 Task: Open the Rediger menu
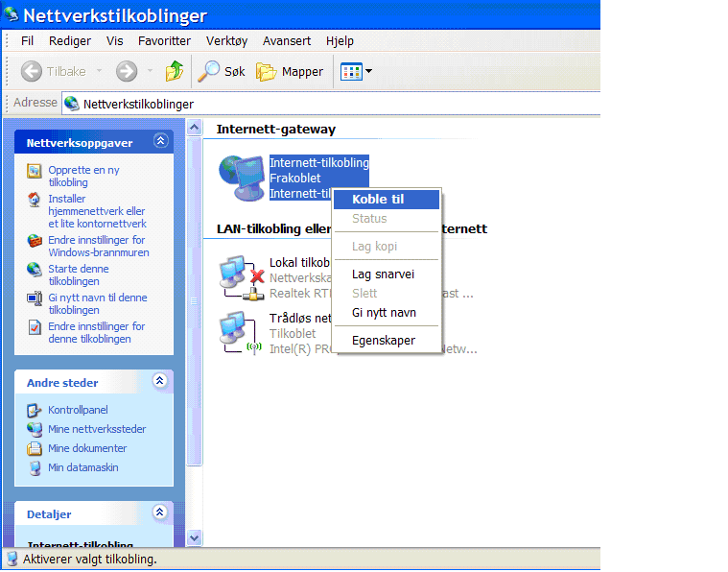coord(70,41)
